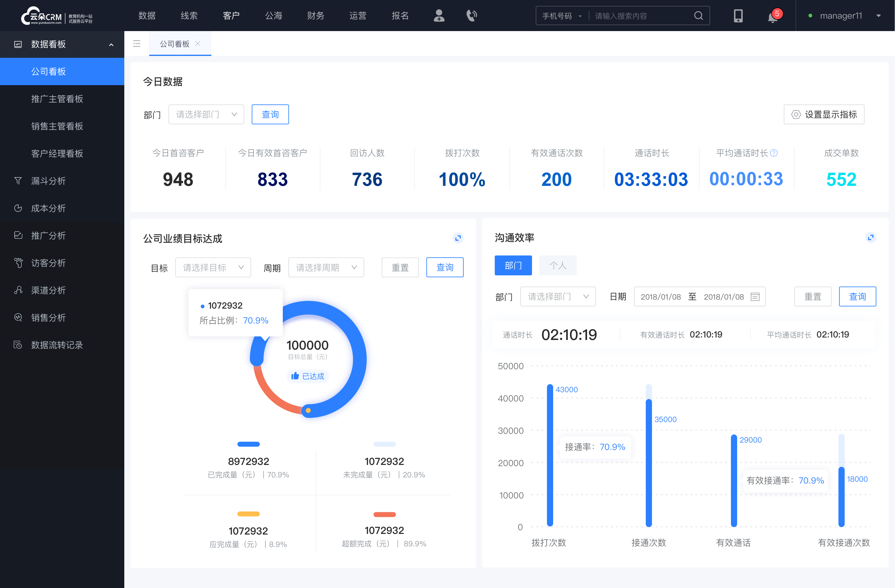Screen dimensions: 895x588
Task: Expand the 部门 dropdown in today's data
Action: coord(205,113)
